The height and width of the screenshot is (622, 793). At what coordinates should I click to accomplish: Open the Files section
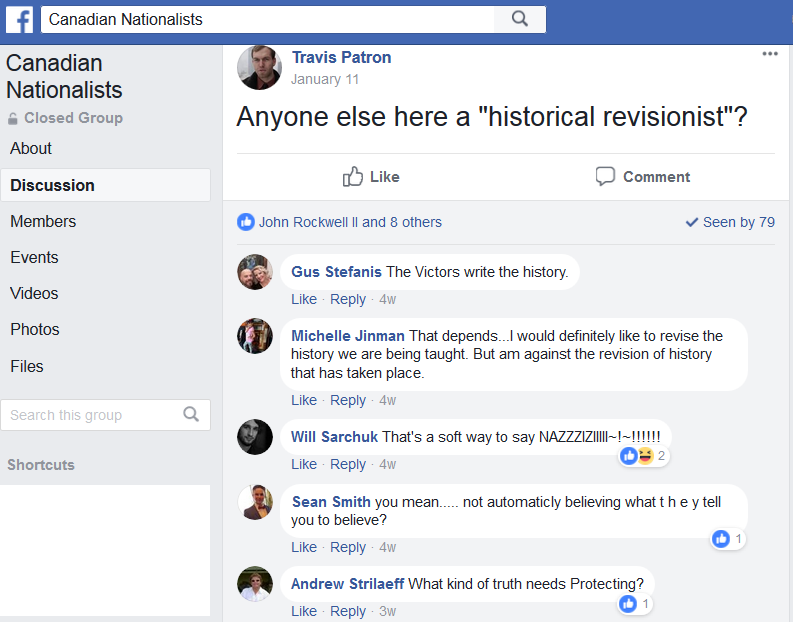click(x=27, y=366)
